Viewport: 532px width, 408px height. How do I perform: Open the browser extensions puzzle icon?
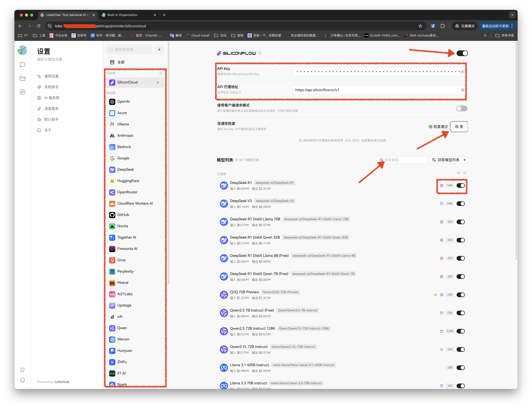point(443,26)
